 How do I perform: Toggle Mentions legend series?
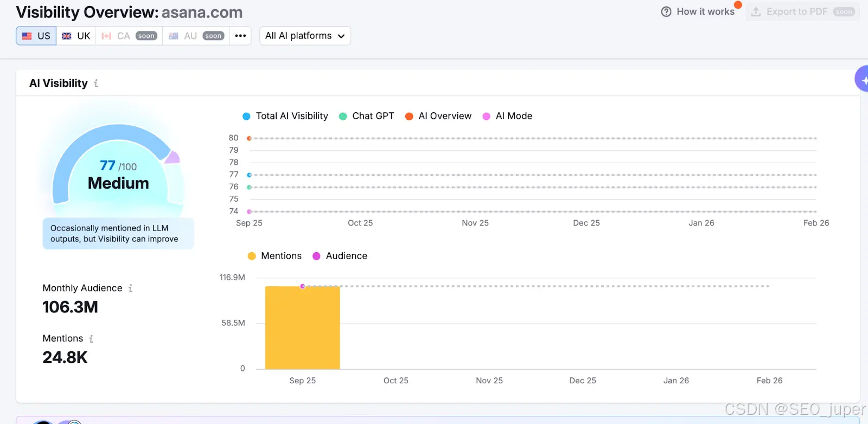[275, 256]
